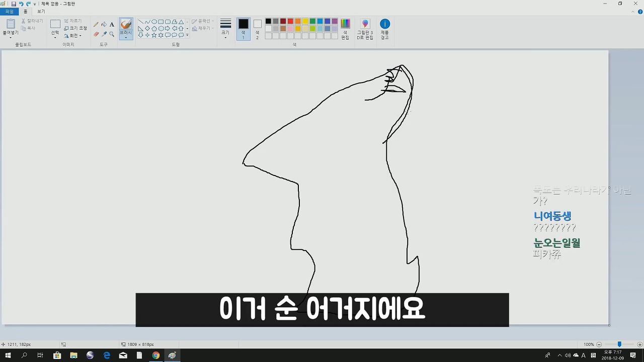Click Resize (크기 조정) button
This screenshot has width=644, height=362.
[75, 28]
